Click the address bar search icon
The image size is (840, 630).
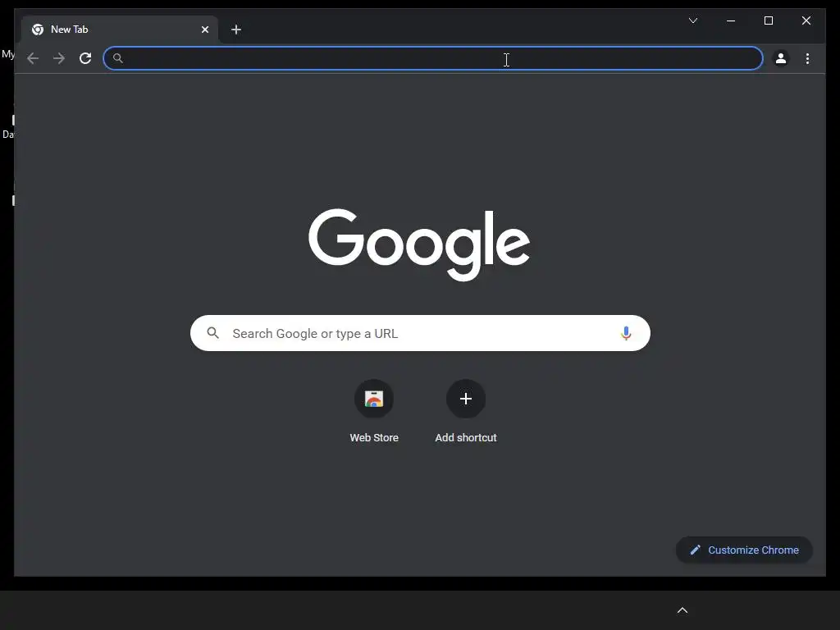point(118,58)
